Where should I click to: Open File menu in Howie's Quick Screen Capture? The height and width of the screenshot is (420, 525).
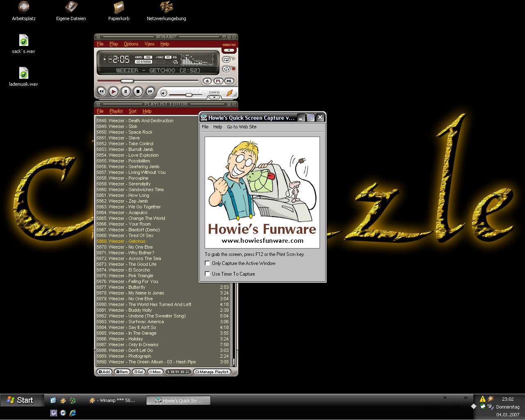(x=205, y=127)
